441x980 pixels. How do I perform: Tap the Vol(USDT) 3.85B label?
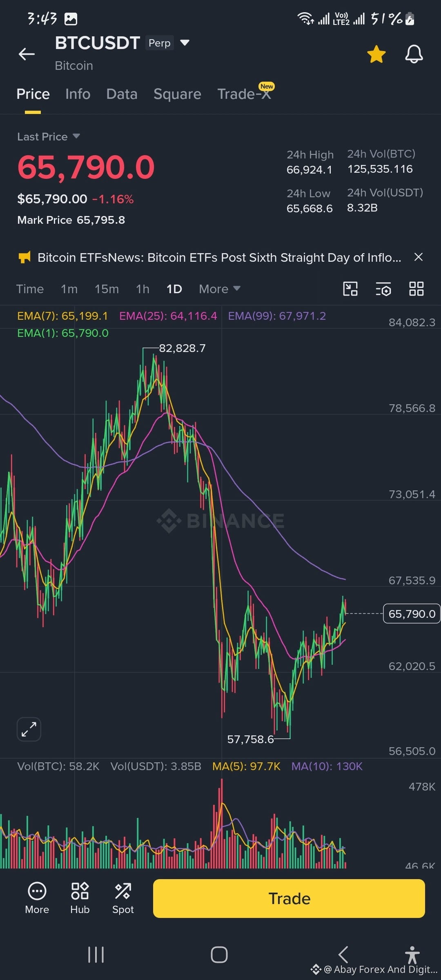click(156, 766)
